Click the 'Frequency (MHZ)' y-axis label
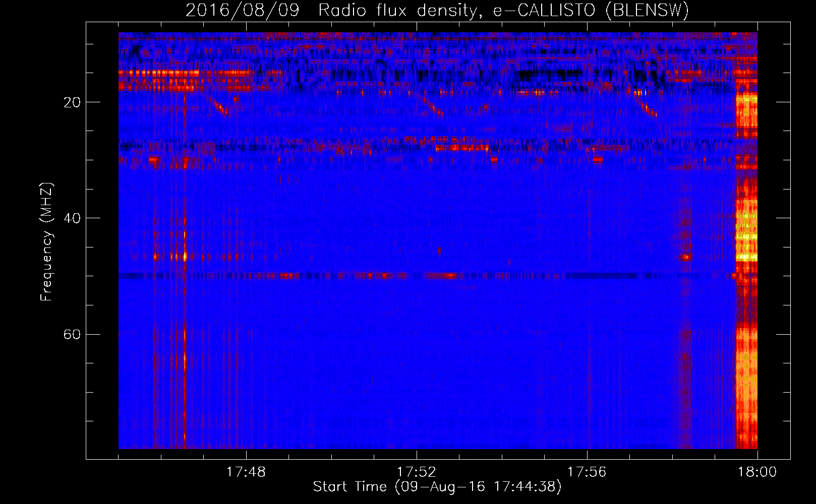 tap(46, 242)
